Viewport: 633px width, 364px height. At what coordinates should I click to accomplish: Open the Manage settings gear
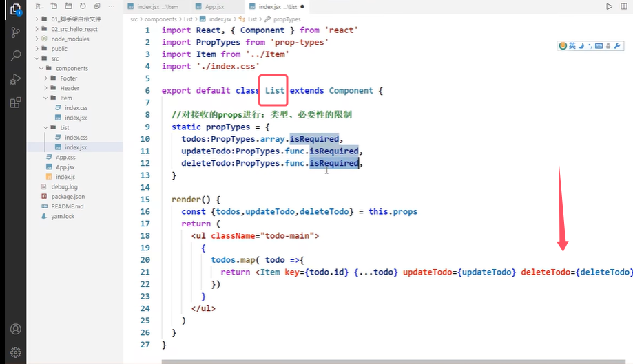(x=15, y=352)
